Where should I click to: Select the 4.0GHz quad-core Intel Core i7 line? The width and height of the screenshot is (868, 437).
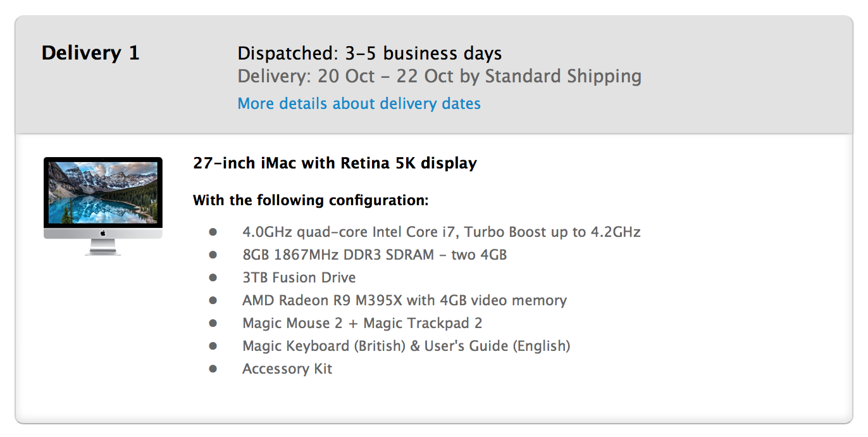441,232
